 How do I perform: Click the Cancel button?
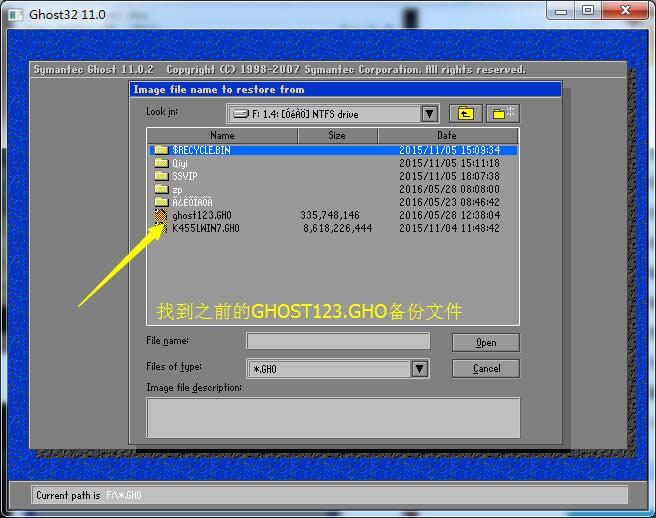tap(485, 369)
